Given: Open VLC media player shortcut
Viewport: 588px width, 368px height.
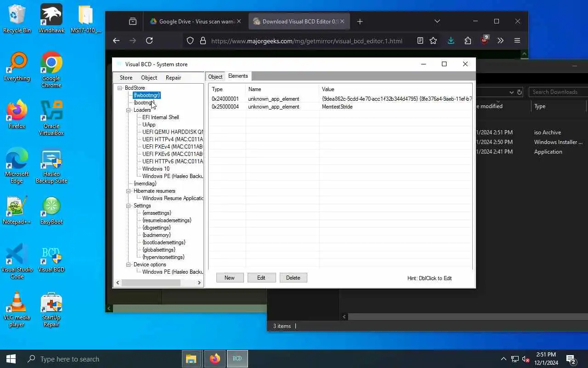Looking at the screenshot, I should point(17,309).
